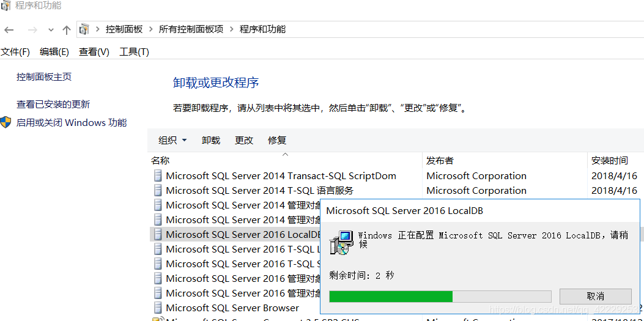Expand the chevron before 程序和功能 breadcrumb
This screenshot has width=644, height=321.
coord(232,29)
